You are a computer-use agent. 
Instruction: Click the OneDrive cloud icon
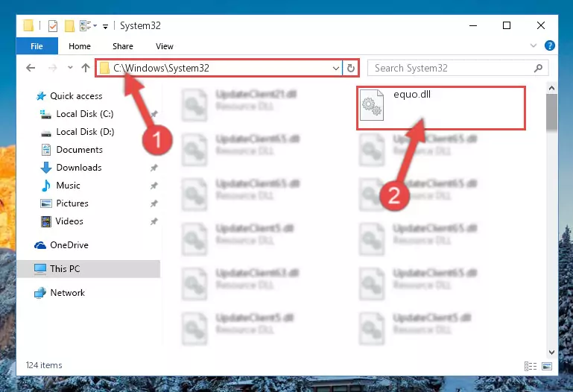(x=40, y=245)
